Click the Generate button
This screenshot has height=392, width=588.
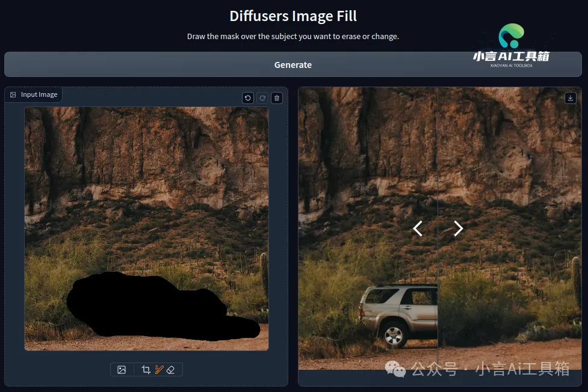click(293, 64)
